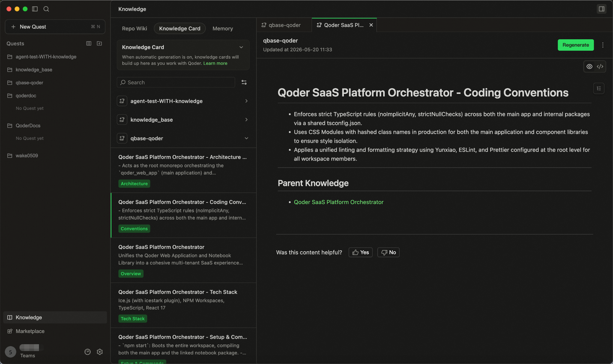Open the qbase-qoder editor tab
Screen dimensions: 613x364
284,25
